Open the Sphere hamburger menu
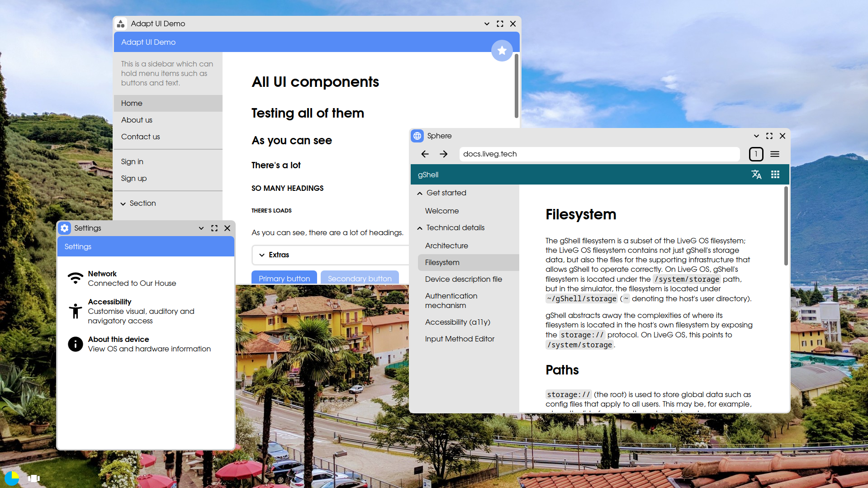 (x=775, y=154)
